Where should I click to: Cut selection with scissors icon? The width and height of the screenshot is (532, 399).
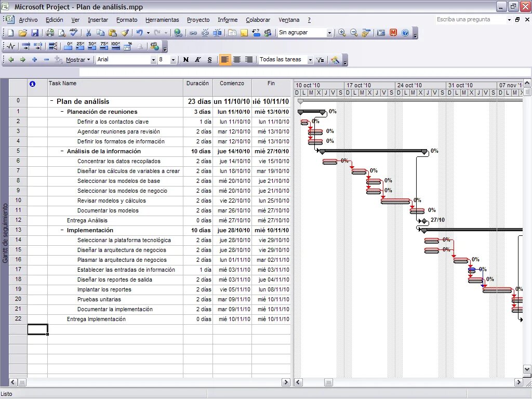point(88,33)
